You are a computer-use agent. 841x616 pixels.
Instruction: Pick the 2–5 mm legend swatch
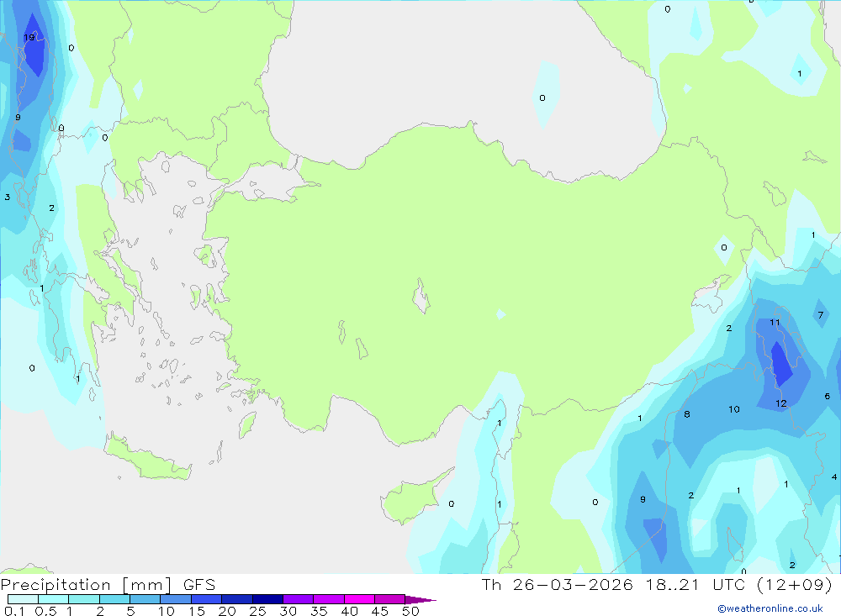[114, 599]
